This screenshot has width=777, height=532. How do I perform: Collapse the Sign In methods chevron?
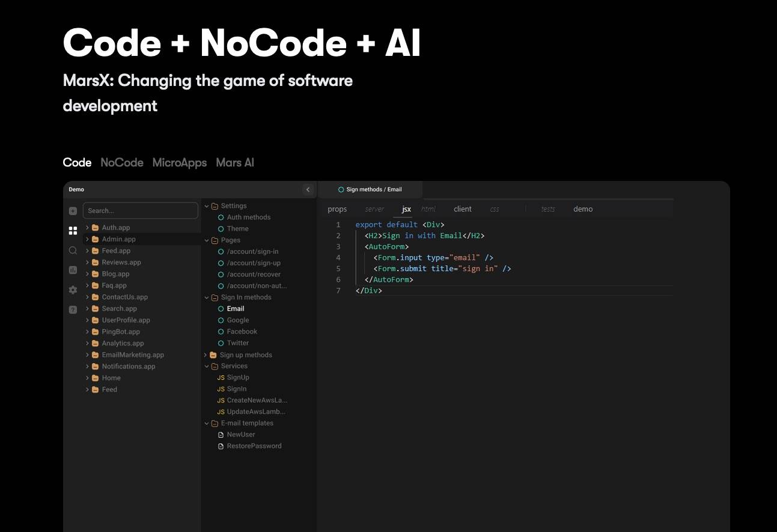pyautogui.click(x=207, y=298)
